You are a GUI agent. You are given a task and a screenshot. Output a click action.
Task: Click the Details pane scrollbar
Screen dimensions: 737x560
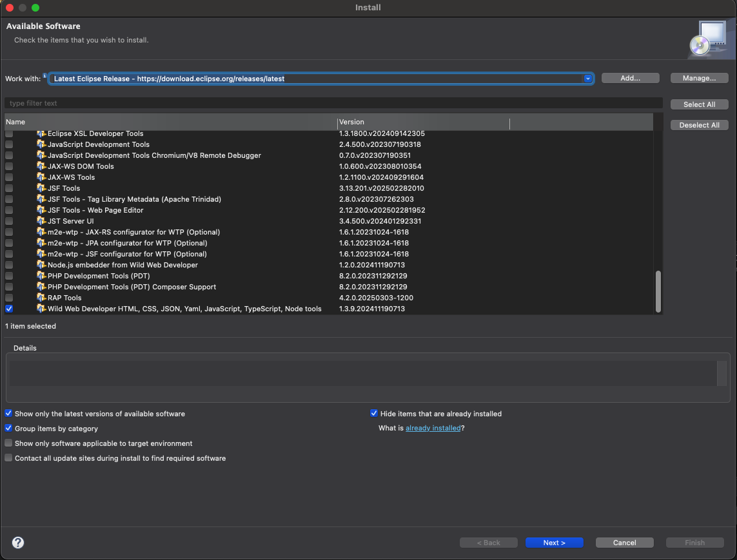[x=722, y=374]
